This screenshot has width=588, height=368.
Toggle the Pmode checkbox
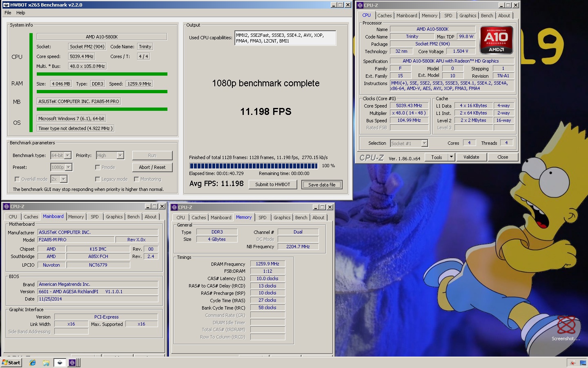pyautogui.click(x=98, y=167)
